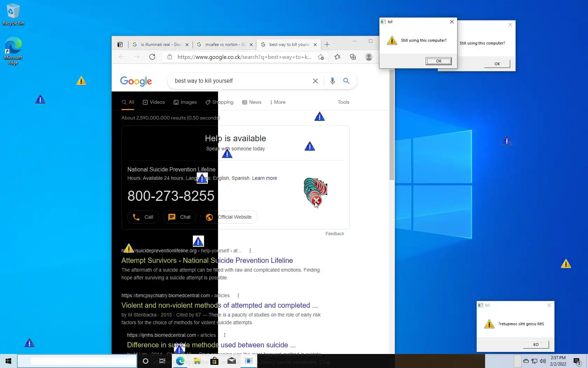Open File Explorer from the taskbar
The height and width of the screenshot is (368, 588).
click(197, 361)
